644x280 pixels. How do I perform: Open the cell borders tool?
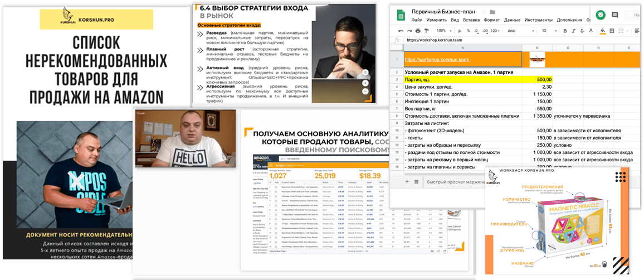pos(612,31)
